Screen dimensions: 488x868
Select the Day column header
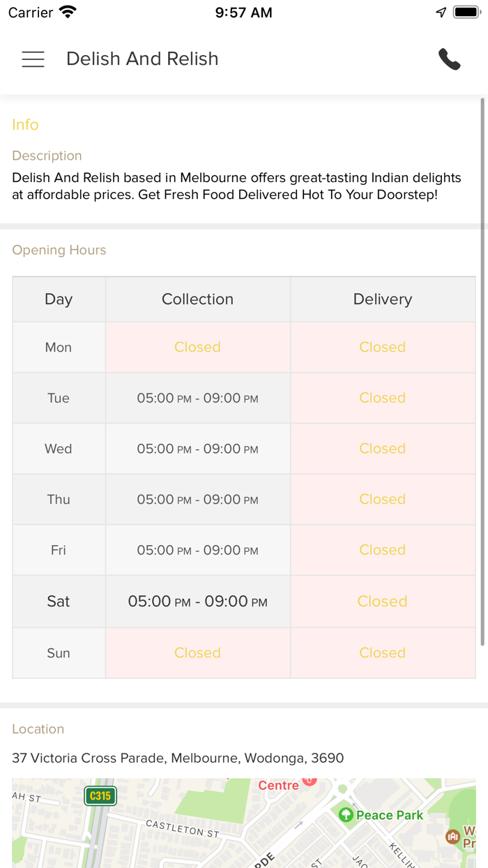point(59,299)
